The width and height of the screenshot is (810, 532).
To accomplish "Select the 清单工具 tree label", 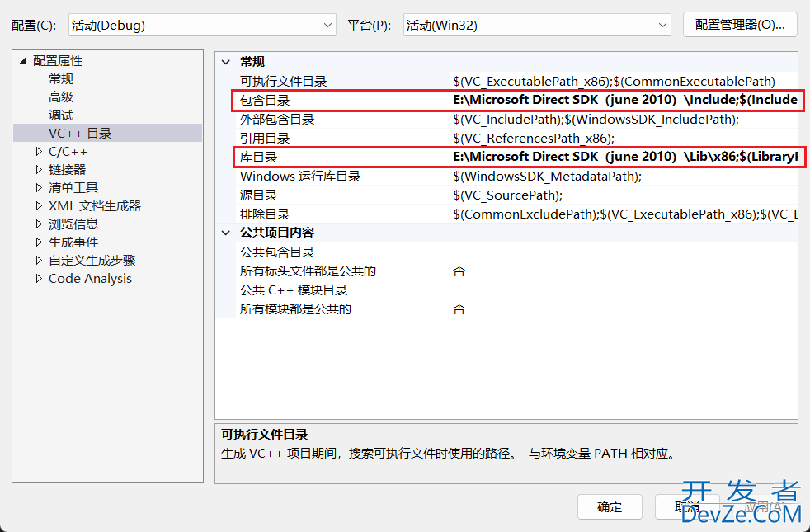I will [73, 187].
